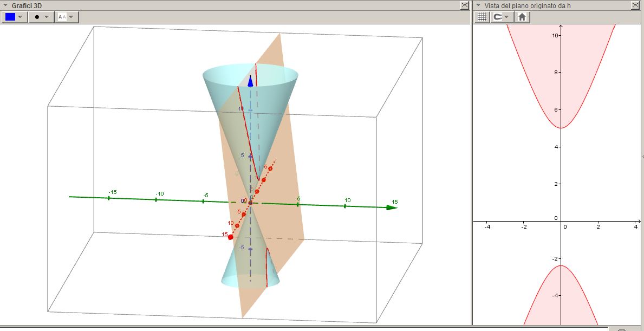Close the Grafici 3D view panel
Screen dimensions: 644x331
coord(465,5)
